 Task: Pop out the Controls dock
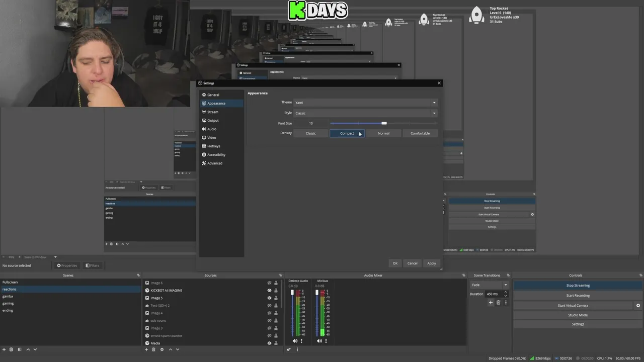click(x=640, y=275)
